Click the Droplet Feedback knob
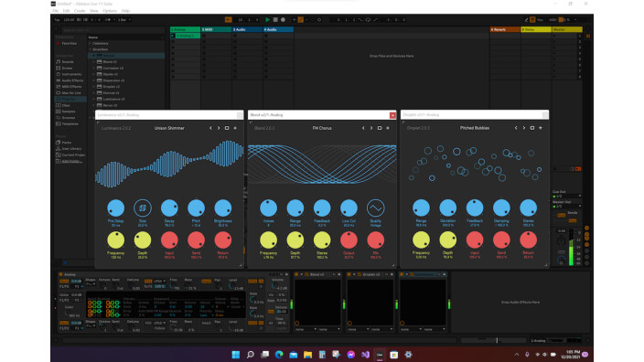 click(475, 208)
